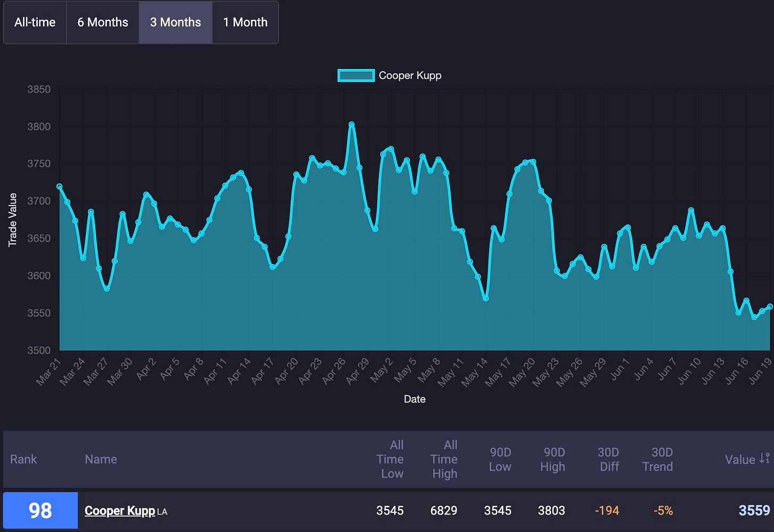Click the LA team label
774x532 pixels.
point(162,512)
